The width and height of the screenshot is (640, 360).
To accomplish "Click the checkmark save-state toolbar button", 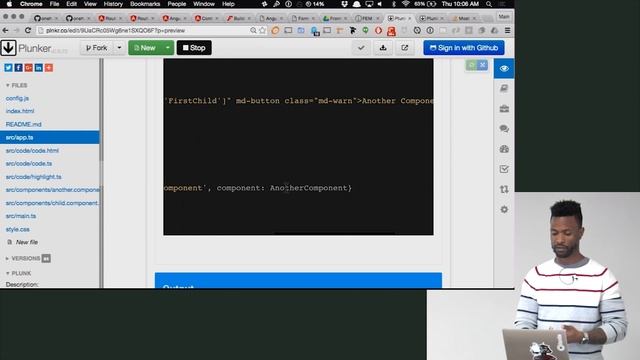I will [x=361, y=48].
